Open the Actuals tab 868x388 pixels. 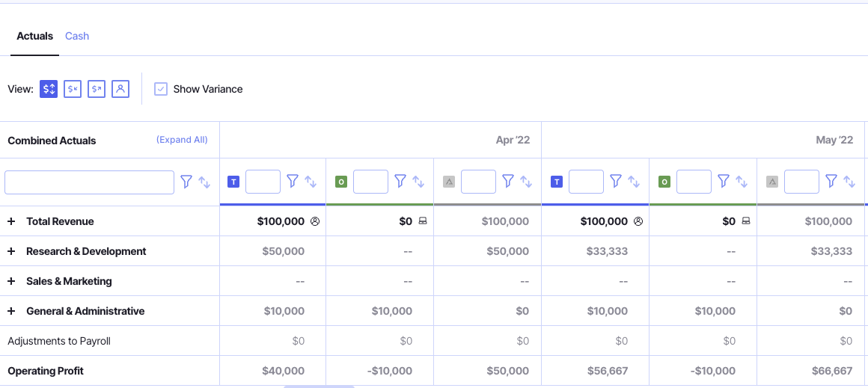[35, 36]
